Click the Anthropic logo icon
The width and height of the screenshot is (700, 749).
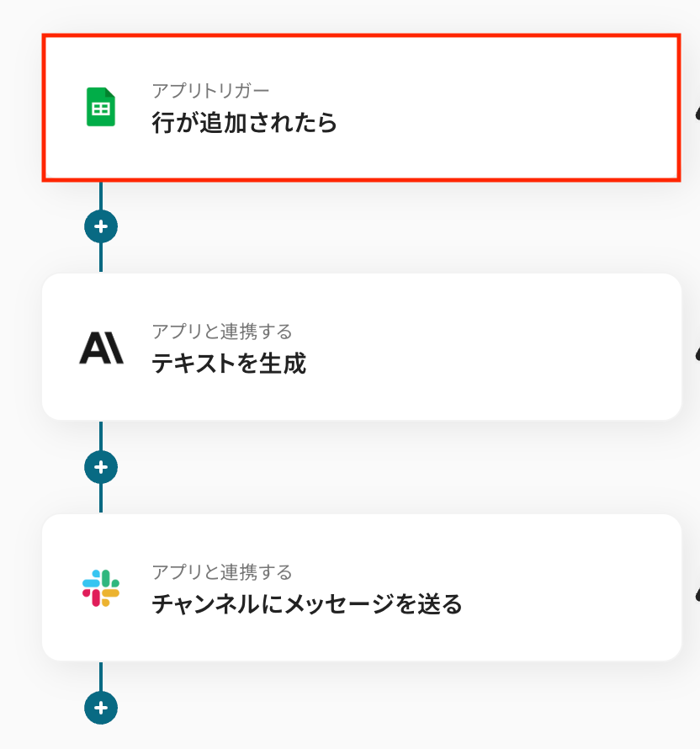click(101, 347)
